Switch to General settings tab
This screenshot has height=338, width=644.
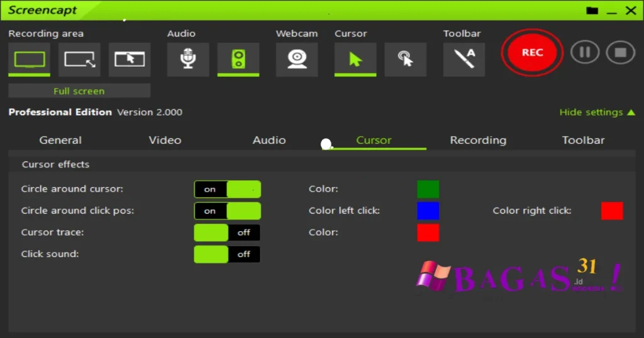tap(60, 140)
